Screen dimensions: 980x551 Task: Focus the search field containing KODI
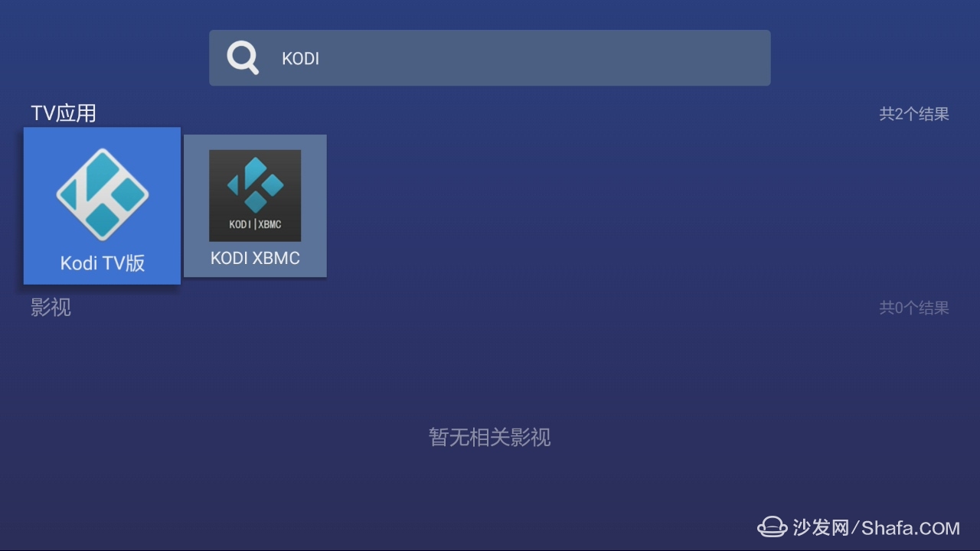[x=490, y=58]
